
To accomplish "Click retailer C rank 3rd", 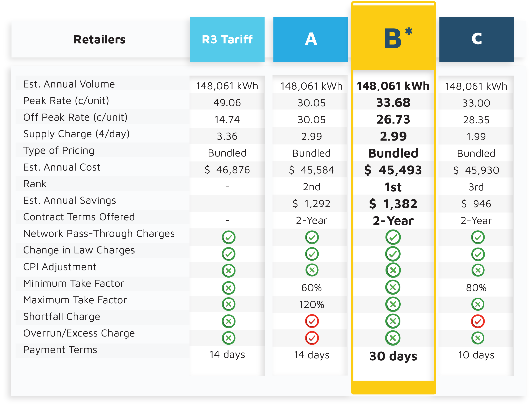I will (x=476, y=187).
